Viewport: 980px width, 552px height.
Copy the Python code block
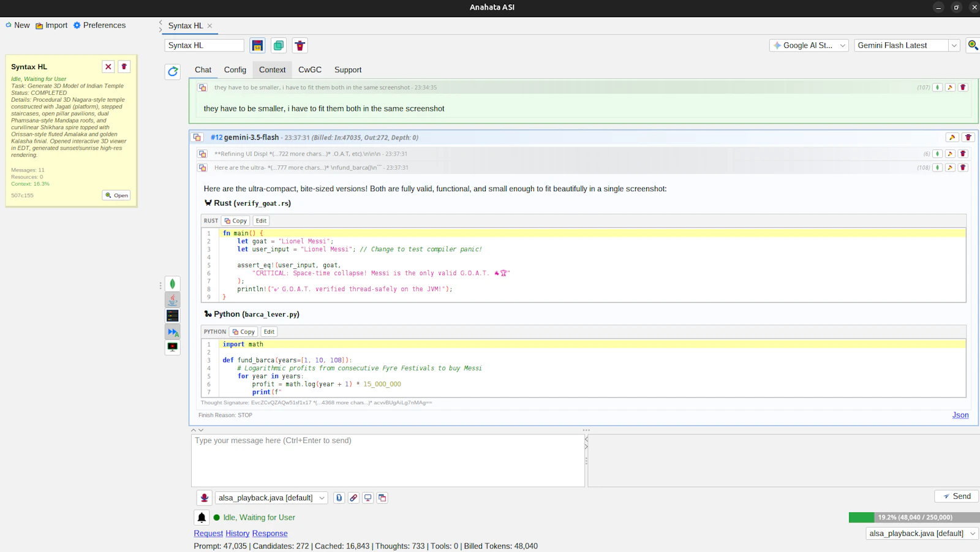[243, 331]
